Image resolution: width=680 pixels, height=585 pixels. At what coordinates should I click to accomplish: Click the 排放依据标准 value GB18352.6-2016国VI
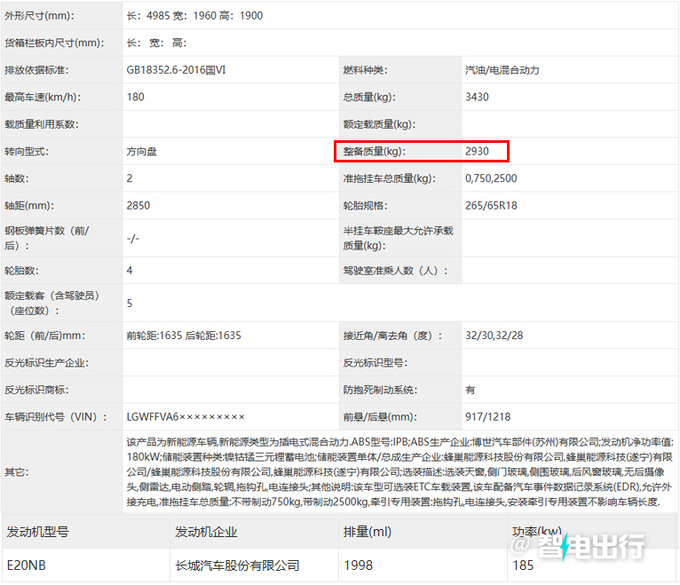(190, 70)
